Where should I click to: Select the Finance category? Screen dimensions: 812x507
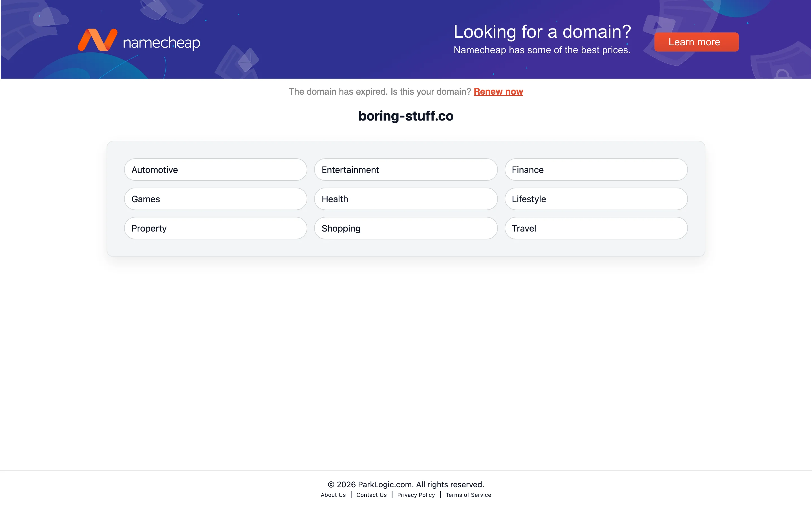pyautogui.click(x=595, y=170)
